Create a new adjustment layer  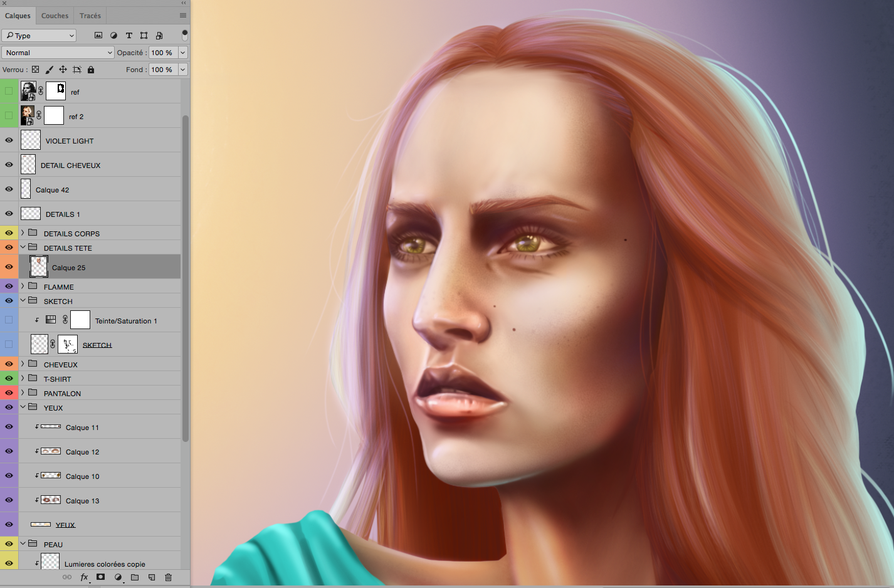click(x=118, y=577)
